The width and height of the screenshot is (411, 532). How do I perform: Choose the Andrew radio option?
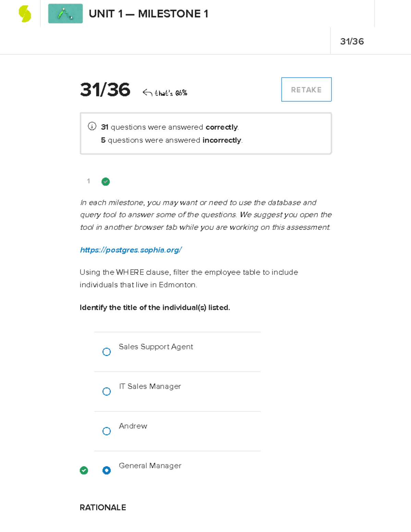[107, 431]
